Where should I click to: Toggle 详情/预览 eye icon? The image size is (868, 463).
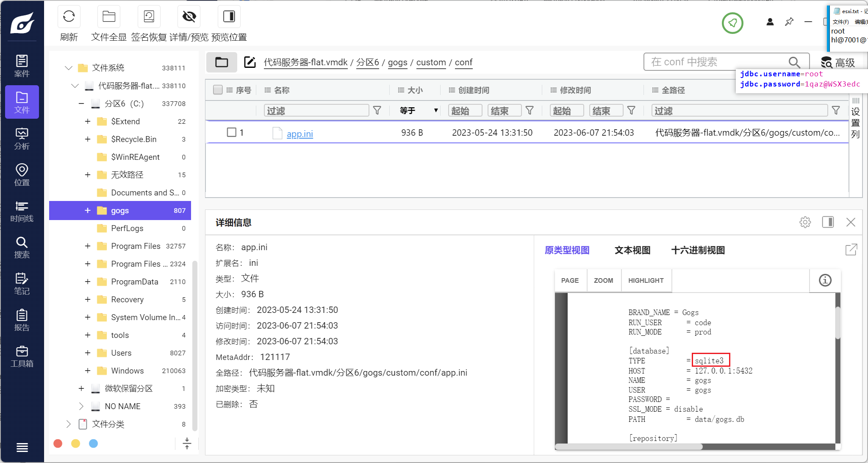tap(189, 17)
